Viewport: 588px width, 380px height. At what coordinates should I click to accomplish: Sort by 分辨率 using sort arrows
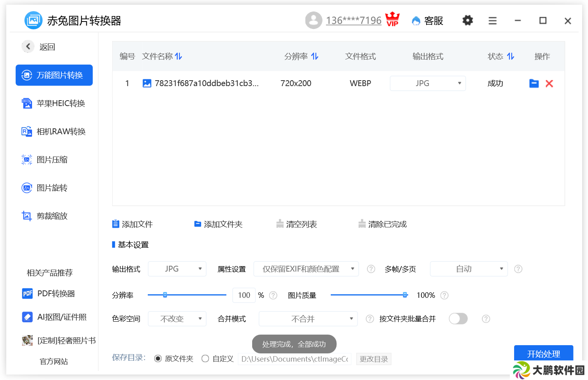tap(315, 56)
